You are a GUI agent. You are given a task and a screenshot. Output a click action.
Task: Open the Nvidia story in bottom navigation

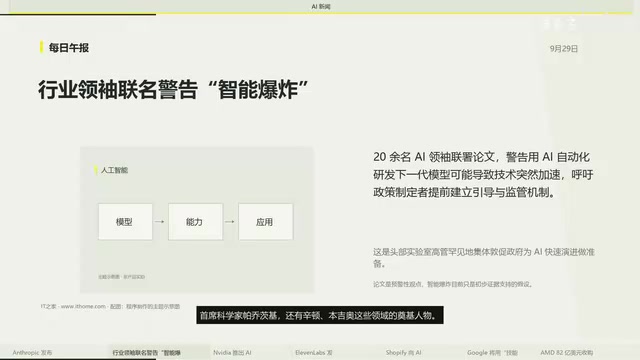232,353
